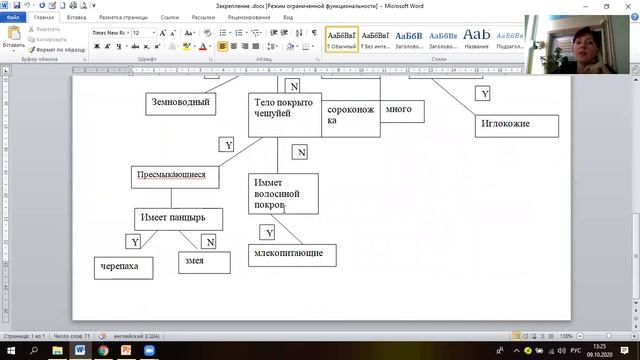Screen dimensions: 640x360
Task: Toggle Italic (К) formatting
Action: (108, 47)
